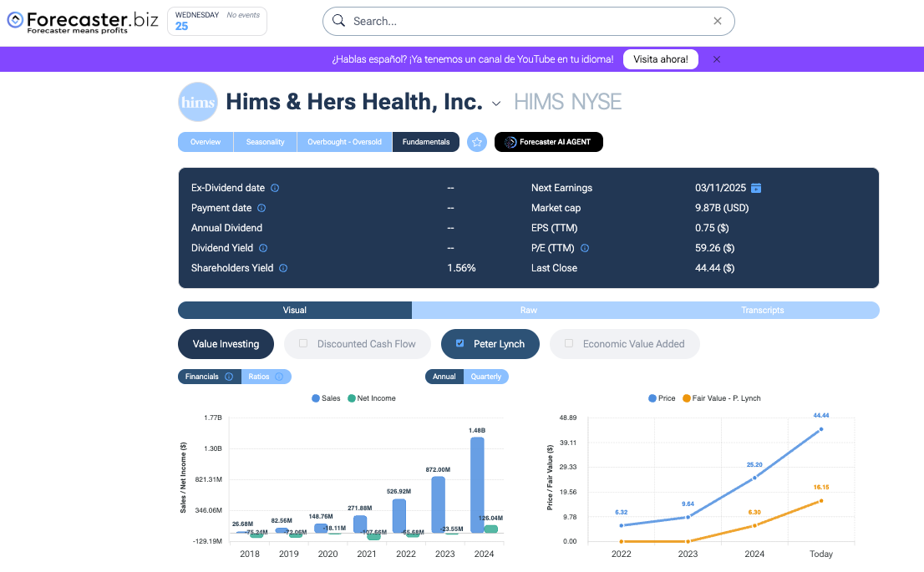Open the Overbought - Oversold tab
The width and height of the screenshot is (924, 572).
(344, 142)
